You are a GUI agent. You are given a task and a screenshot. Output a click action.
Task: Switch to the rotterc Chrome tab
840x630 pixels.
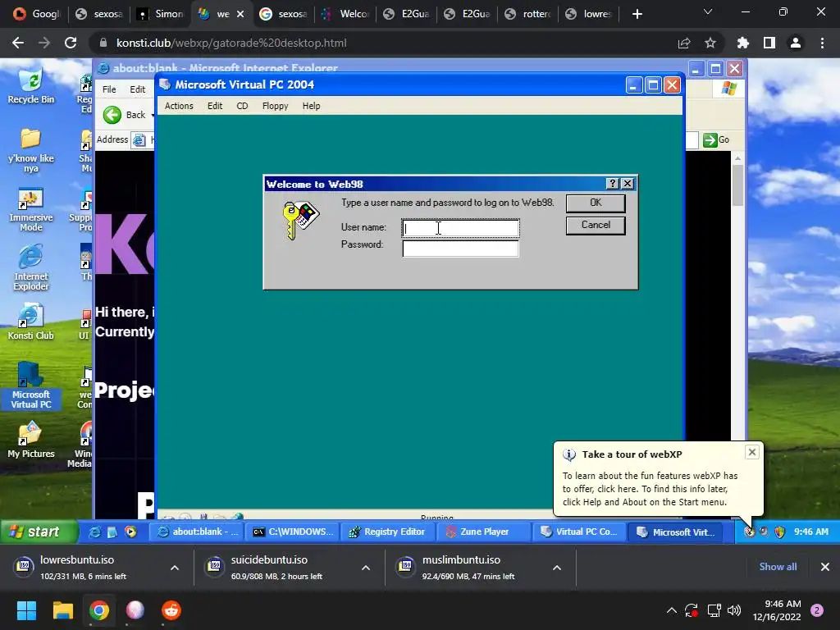coord(527,14)
